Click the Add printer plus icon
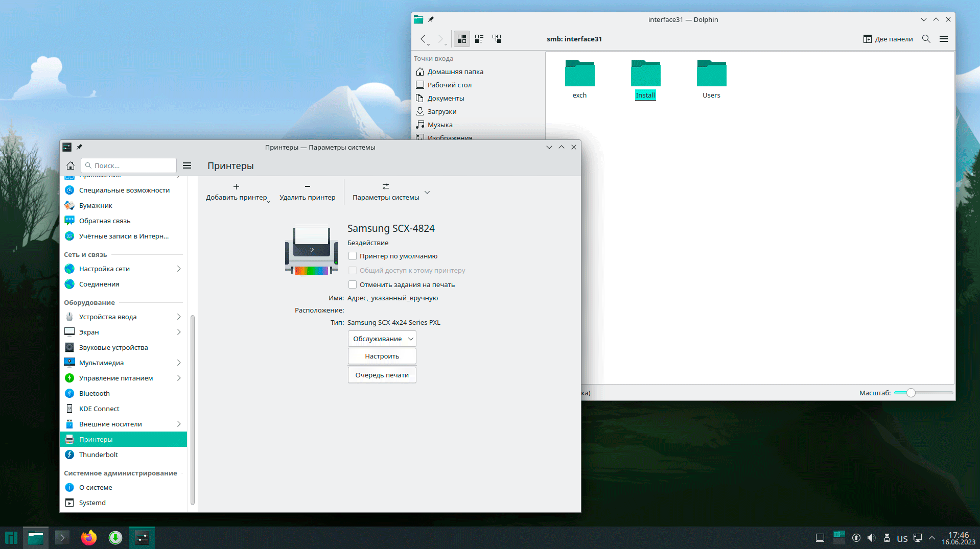The image size is (980, 549). click(x=236, y=187)
